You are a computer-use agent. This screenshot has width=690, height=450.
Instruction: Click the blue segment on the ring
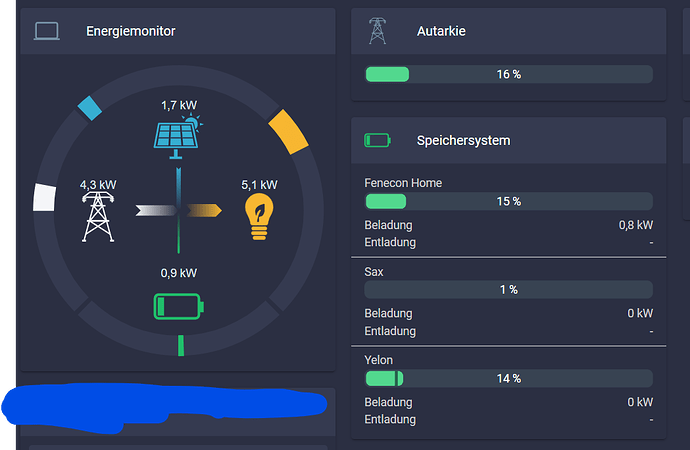pyautogui.click(x=90, y=108)
